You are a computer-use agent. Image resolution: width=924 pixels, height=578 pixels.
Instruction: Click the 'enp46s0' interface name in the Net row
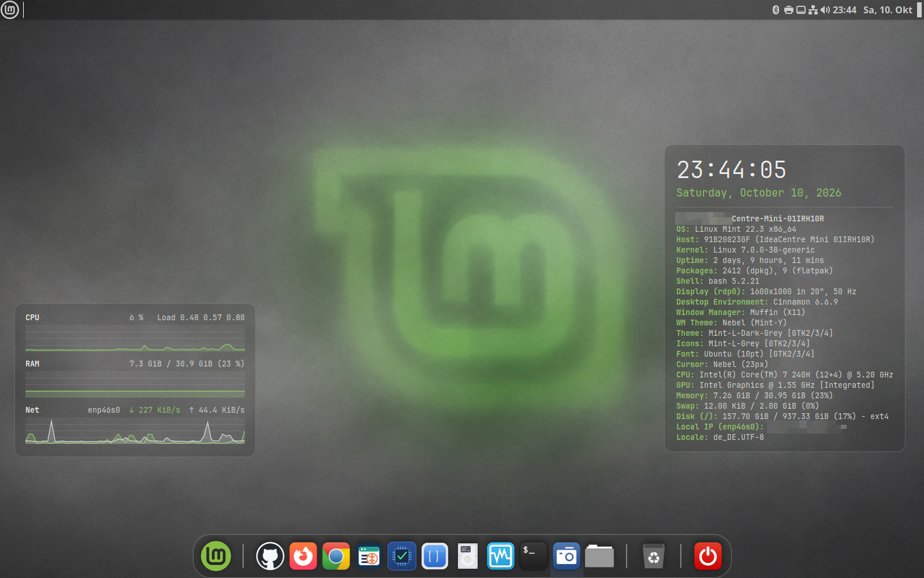(104, 410)
